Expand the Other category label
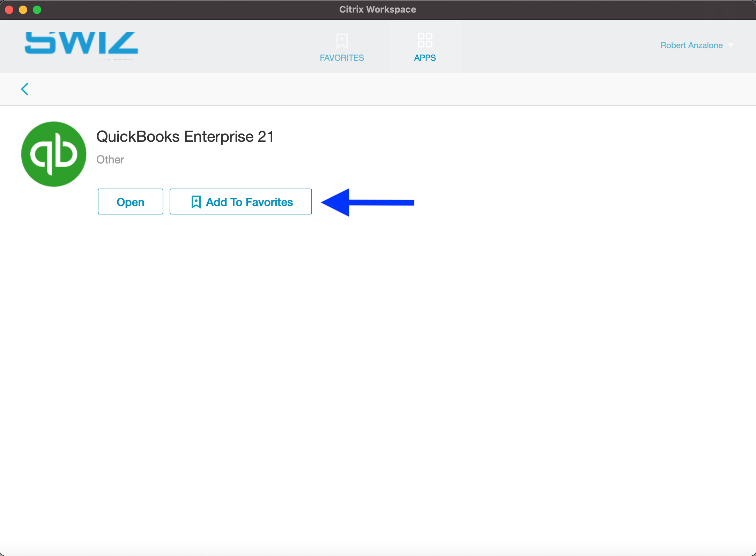 [x=111, y=160]
